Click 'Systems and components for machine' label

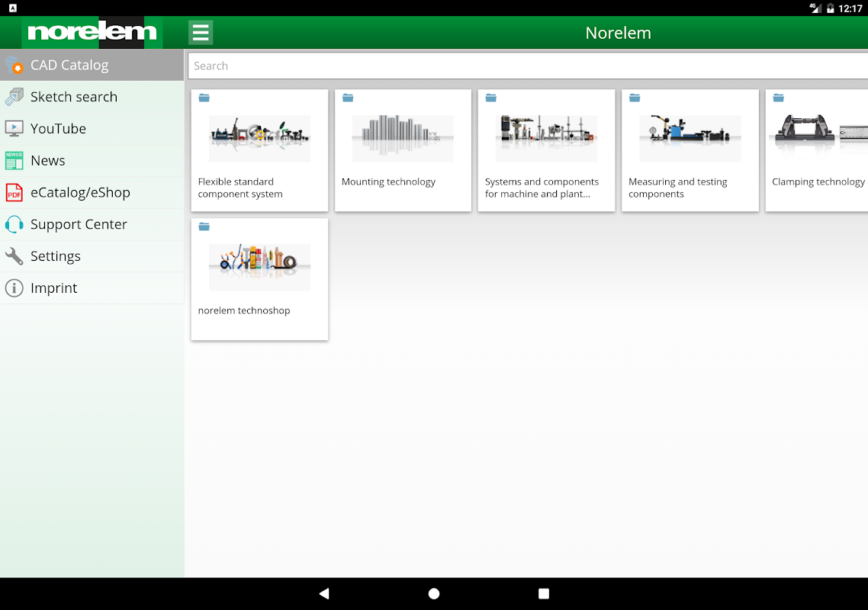coord(542,188)
